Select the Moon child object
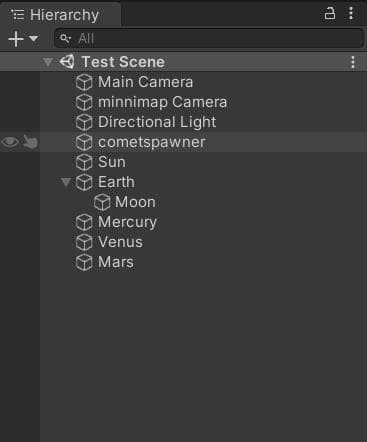 click(135, 202)
